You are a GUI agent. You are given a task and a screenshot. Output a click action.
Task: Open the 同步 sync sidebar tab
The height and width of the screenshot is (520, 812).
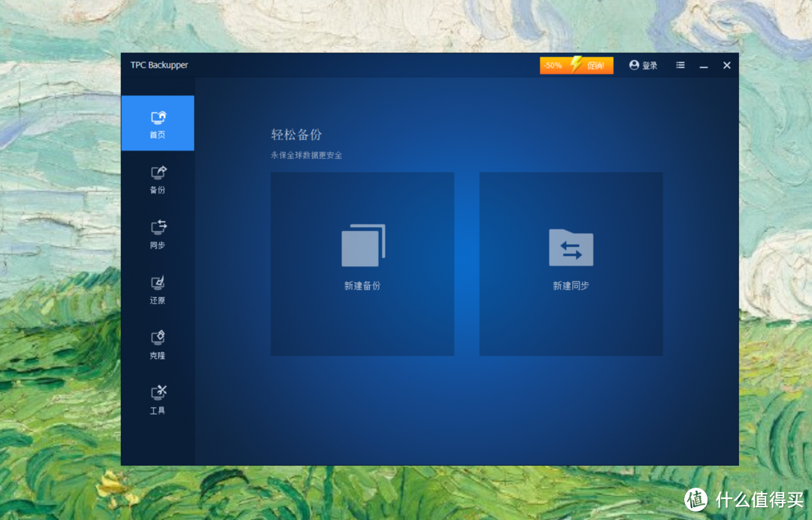click(157, 234)
